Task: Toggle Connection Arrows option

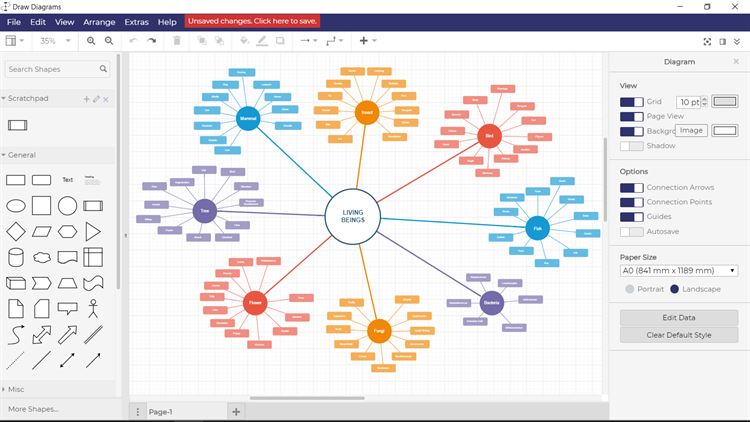Action: click(x=631, y=188)
